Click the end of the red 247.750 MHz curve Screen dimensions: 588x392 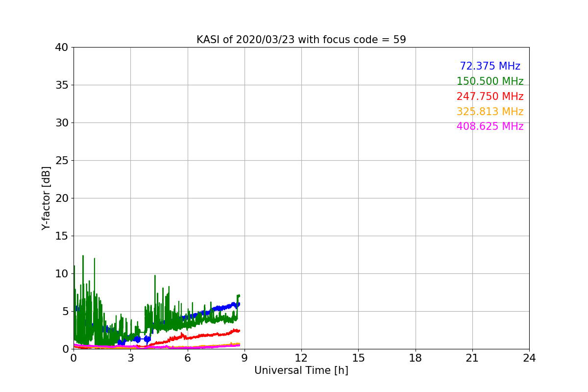239,331
